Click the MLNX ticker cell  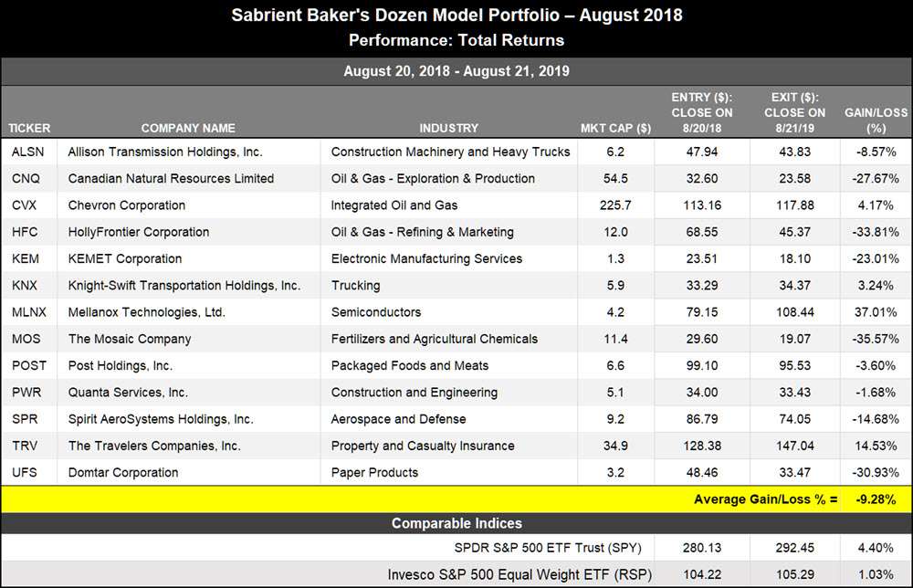29,312
